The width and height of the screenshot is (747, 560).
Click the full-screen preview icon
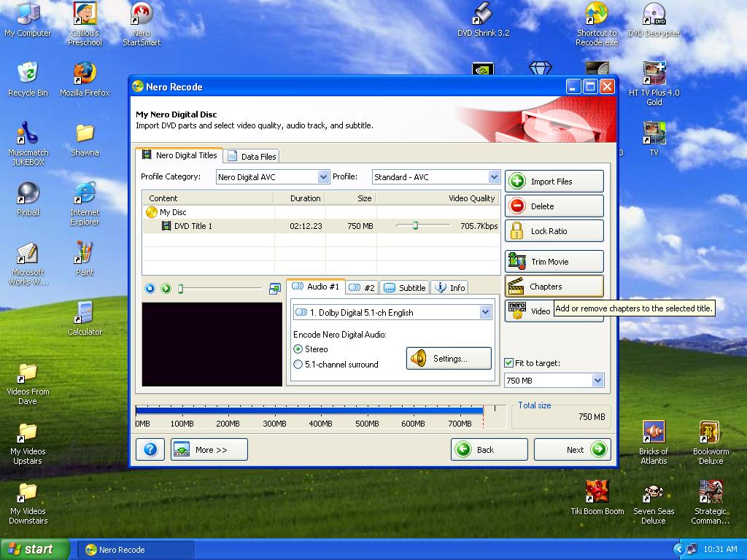pyautogui.click(x=275, y=288)
